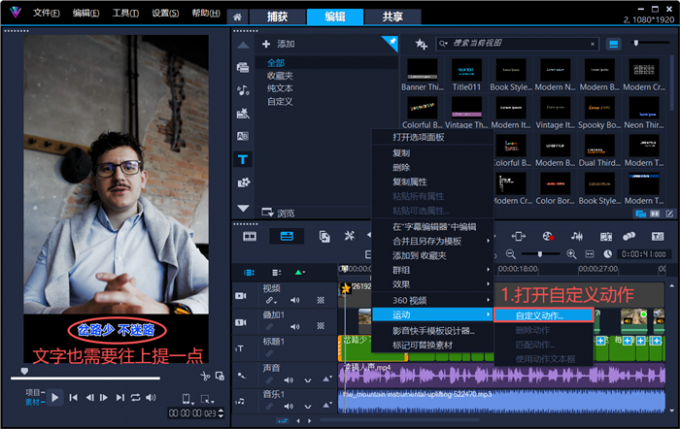Select the Timeline view icon
680x429 pixels.
[x=287, y=236]
